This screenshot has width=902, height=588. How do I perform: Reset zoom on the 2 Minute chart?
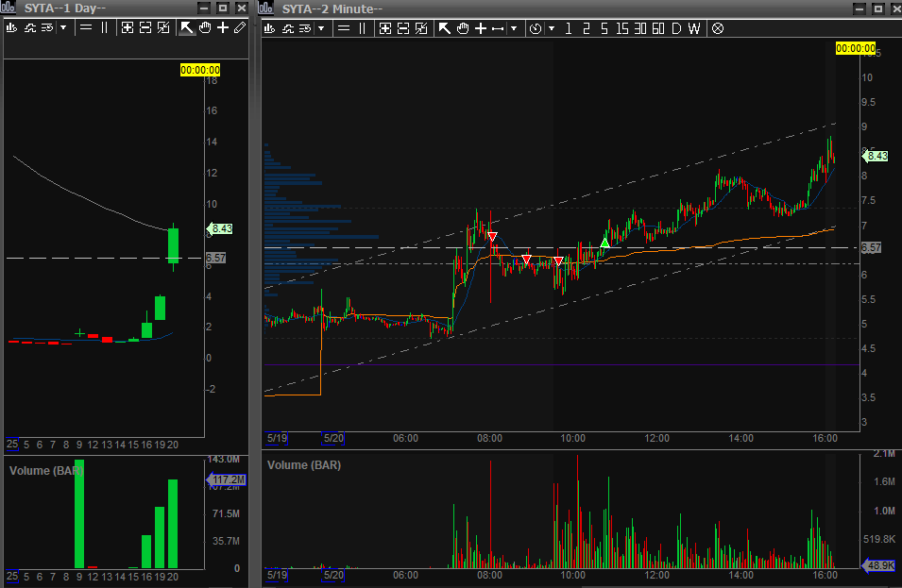click(421, 28)
